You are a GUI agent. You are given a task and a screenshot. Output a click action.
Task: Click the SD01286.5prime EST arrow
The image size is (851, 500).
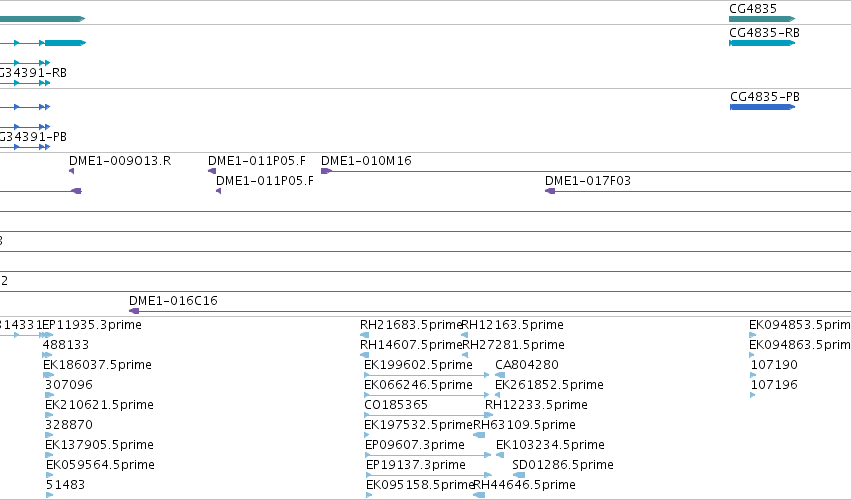(519, 475)
